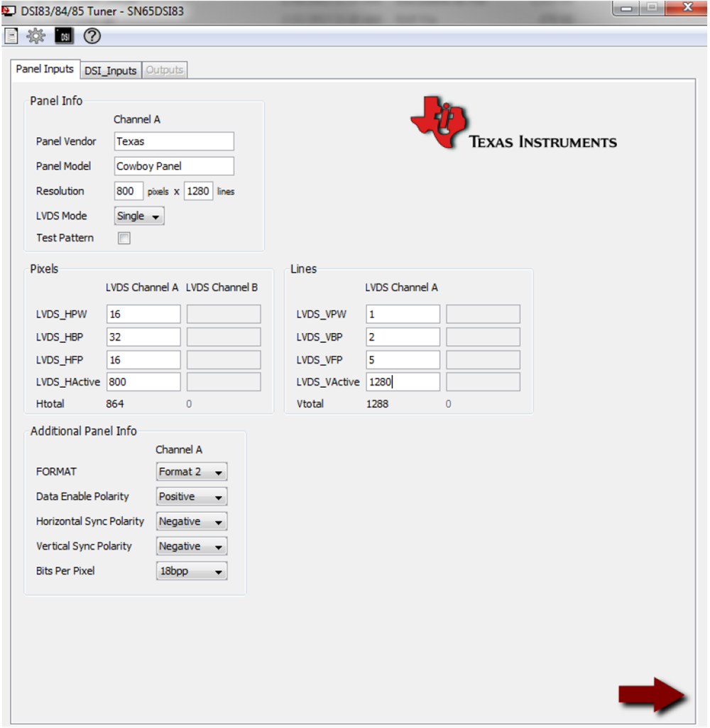Open Data Enable Polarity dropdown

pos(191,496)
